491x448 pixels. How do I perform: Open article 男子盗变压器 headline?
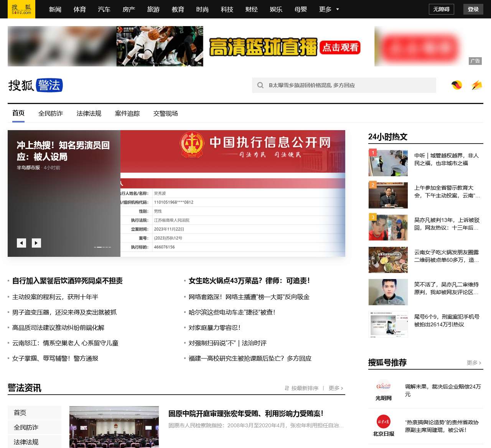[64, 312]
